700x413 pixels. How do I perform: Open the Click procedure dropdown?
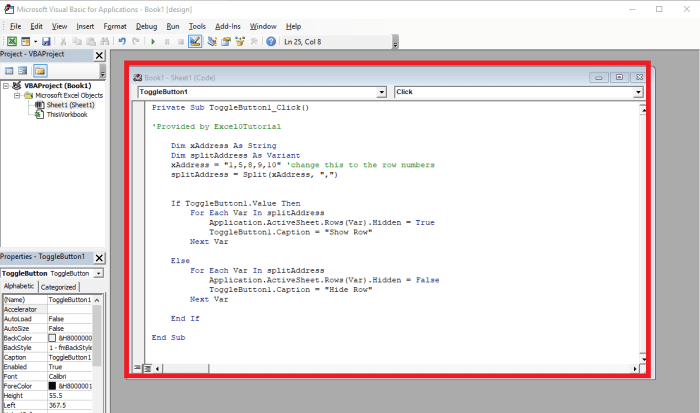pyautogui.click(x=638, y=92)
